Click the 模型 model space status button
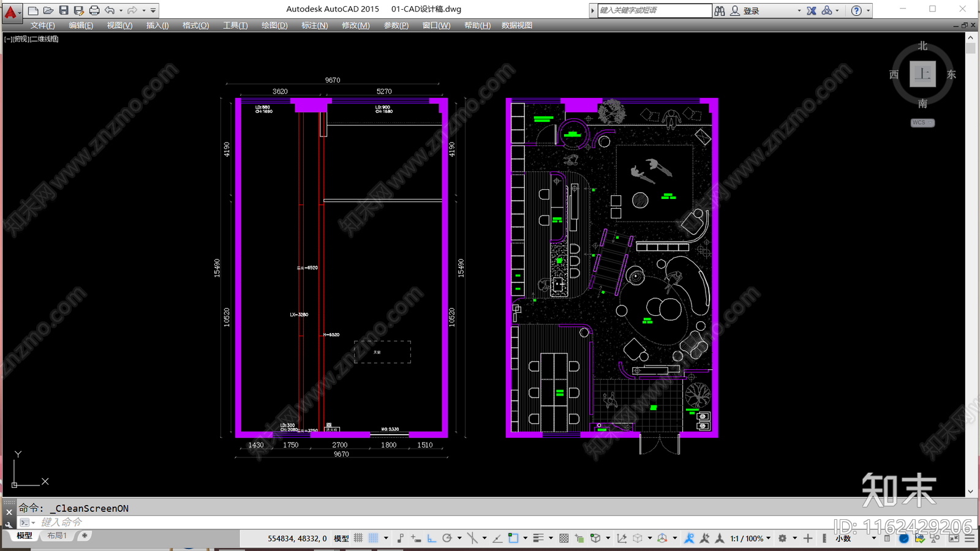 [x=341, y=539]
